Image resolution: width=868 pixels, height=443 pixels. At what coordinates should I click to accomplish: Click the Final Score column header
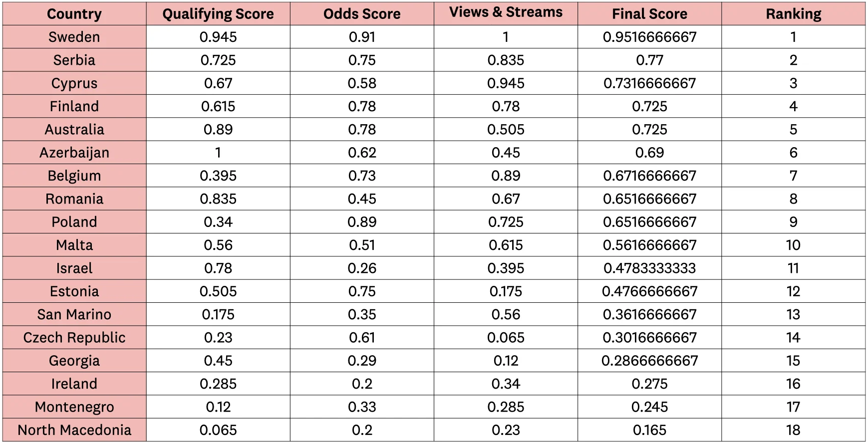[x=649, y=13]
